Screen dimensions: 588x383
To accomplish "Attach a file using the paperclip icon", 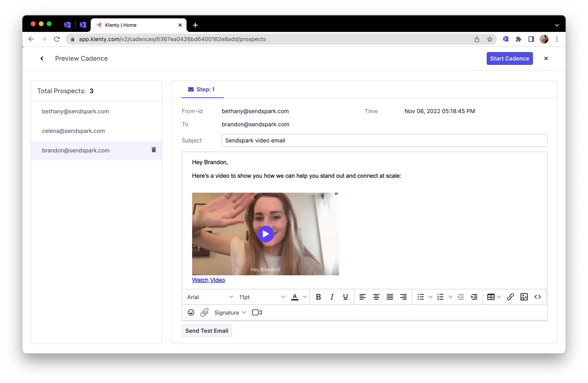I will [x=204, y=312].
